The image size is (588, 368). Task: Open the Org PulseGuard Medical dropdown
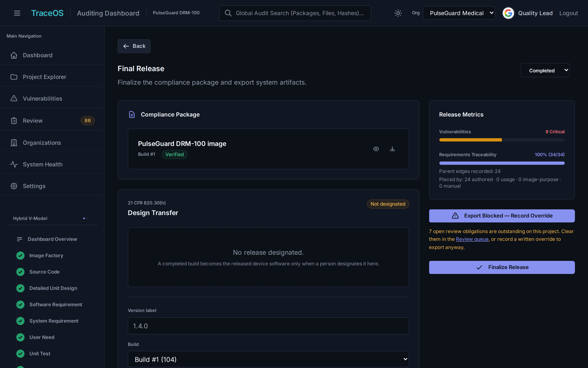point(459,13)
